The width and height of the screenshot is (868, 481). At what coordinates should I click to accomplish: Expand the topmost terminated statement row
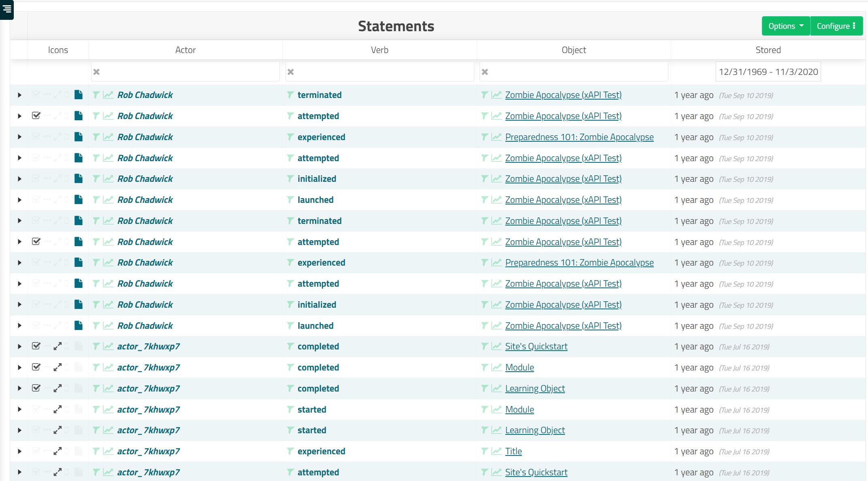(19, 95)
